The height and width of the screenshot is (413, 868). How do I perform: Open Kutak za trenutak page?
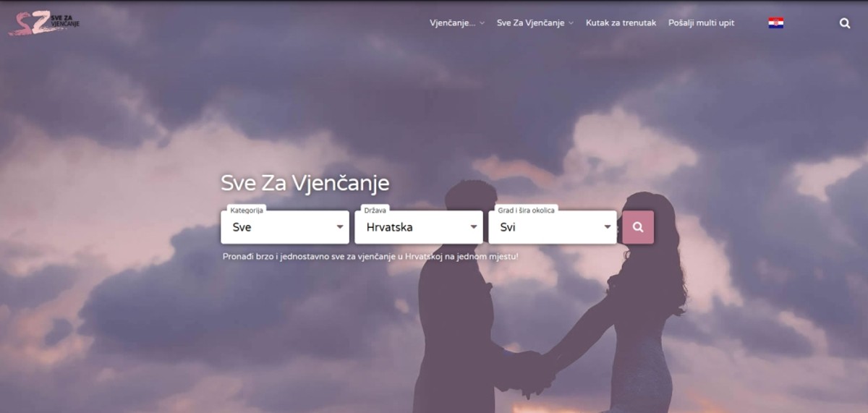(x=621, y=23)
